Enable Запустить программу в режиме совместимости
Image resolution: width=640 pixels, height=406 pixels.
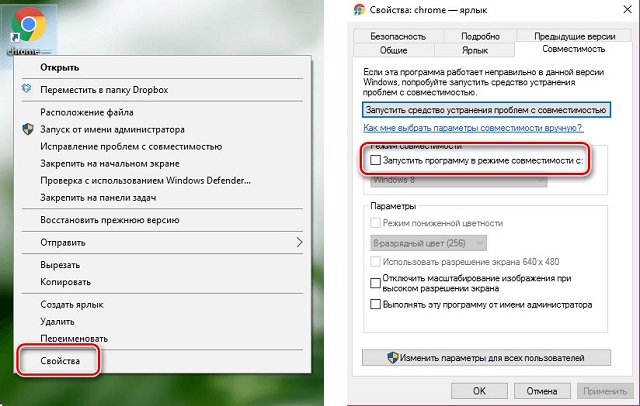tap(375, 160)
